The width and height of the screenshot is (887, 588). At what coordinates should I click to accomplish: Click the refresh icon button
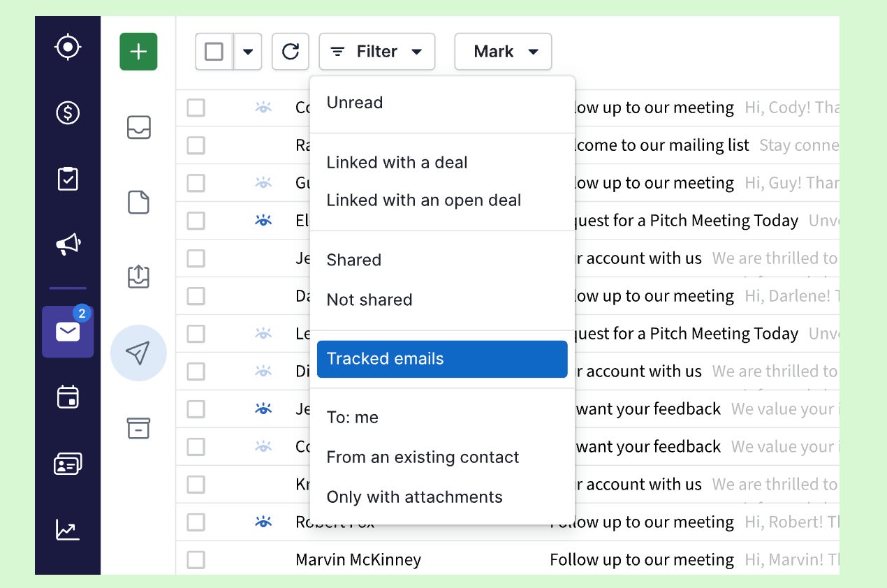click(291, 52)
